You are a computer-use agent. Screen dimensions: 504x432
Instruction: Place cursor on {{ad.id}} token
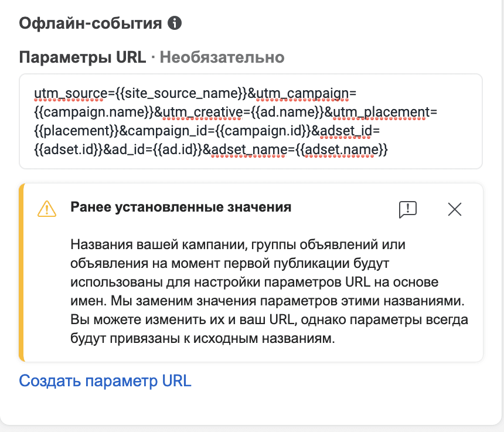tap(178, 149)
